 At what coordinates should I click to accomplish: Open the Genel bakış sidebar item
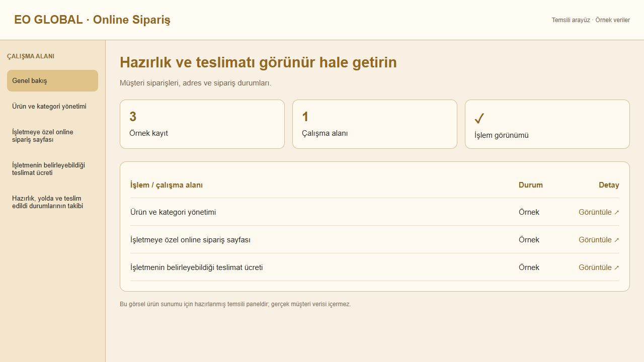pyautogui.click(x=52, y=80)
